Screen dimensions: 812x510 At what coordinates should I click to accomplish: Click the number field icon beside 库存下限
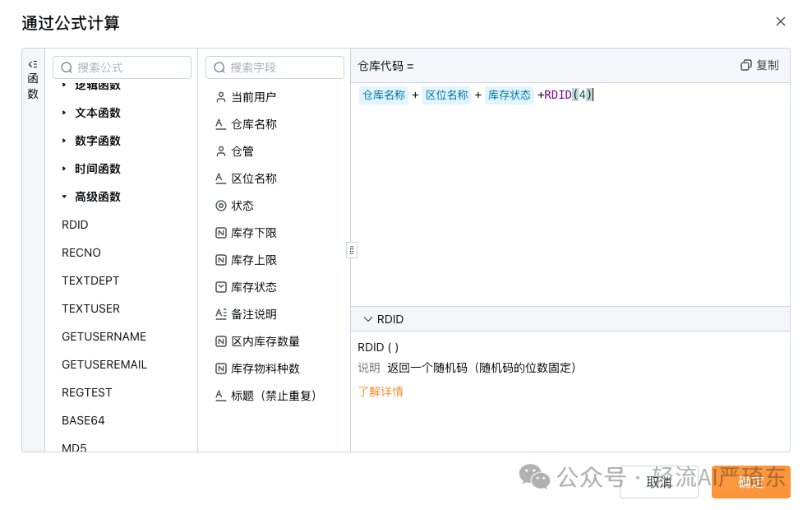point(220,233)
